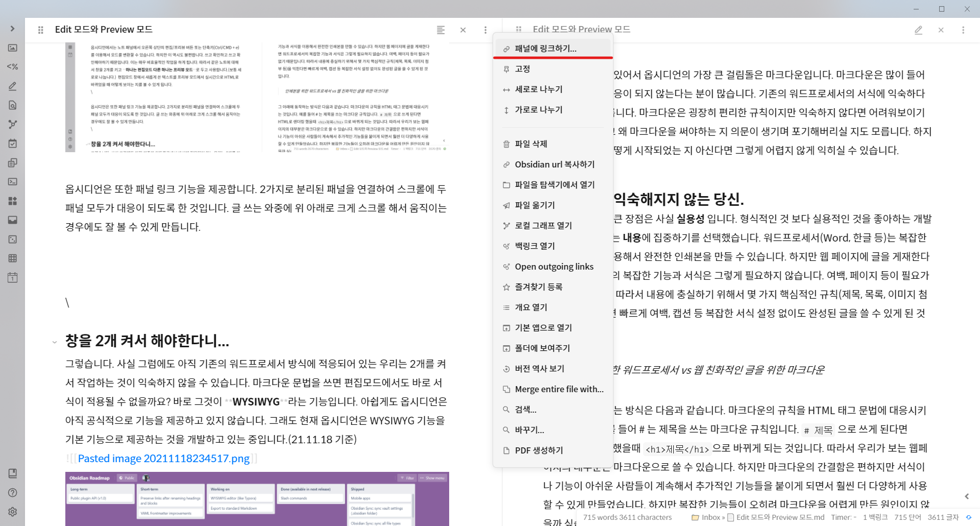Viewport: 980px width, 526px height.
Task: Choose 폴더에 보여주기
Action: (x=553, y=348)
